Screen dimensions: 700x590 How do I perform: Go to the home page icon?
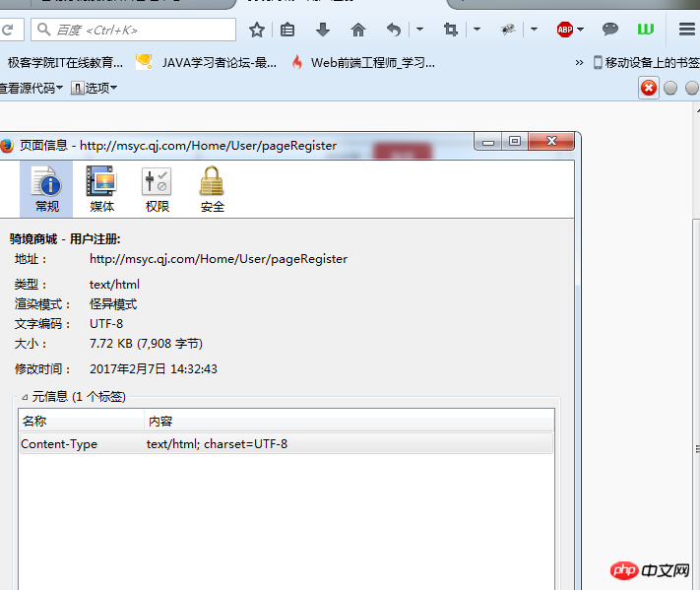coord(358,30)
